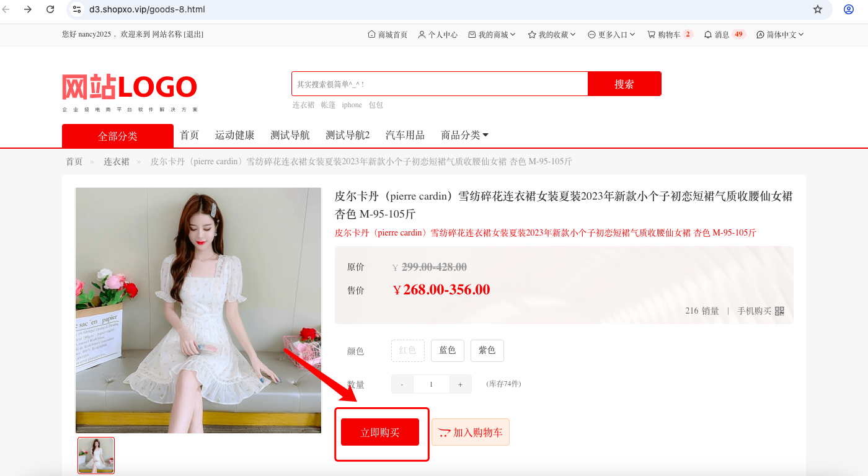
Task: Click the browser address bar URL
Action: click(148, 9)
